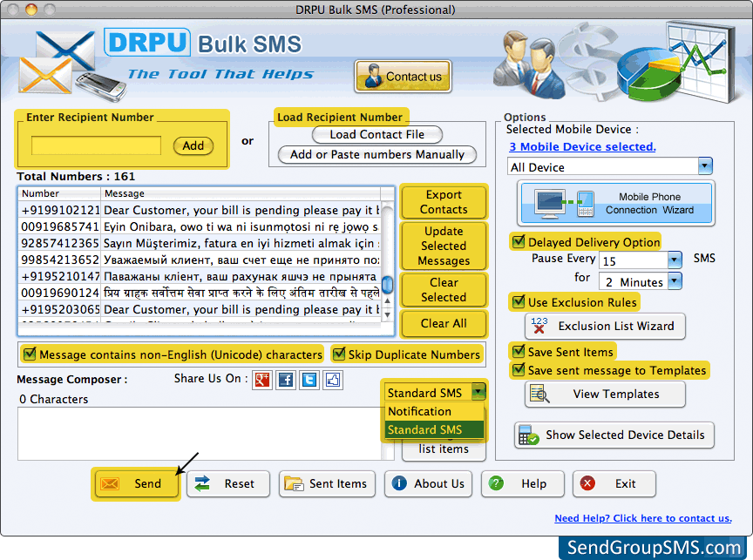Viewport: 753px width, 560px height.
Task: Select row with number +9195203065
Action: [200, 309]
